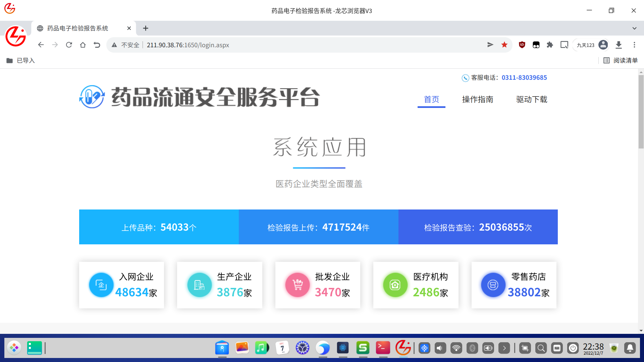Click the extensions puzzle icon
This screenshot has width=644, height=362.
[550, 45]
